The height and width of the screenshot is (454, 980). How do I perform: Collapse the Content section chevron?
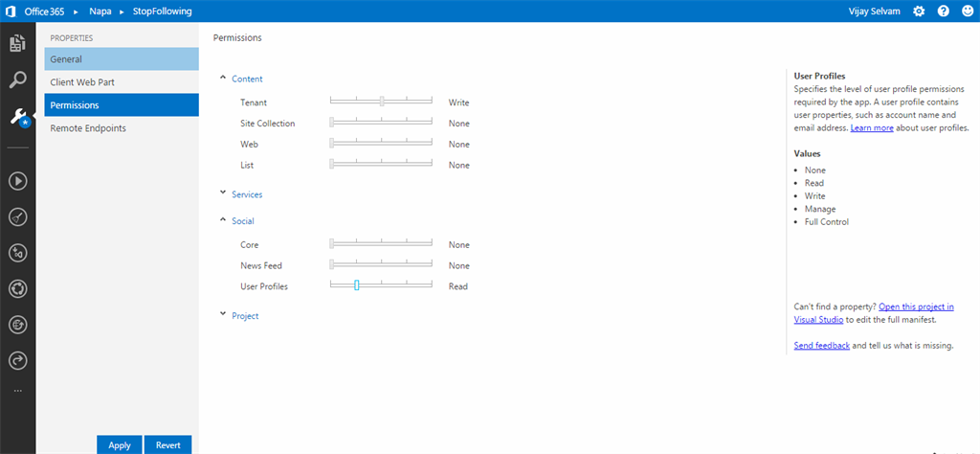[223, 79]
